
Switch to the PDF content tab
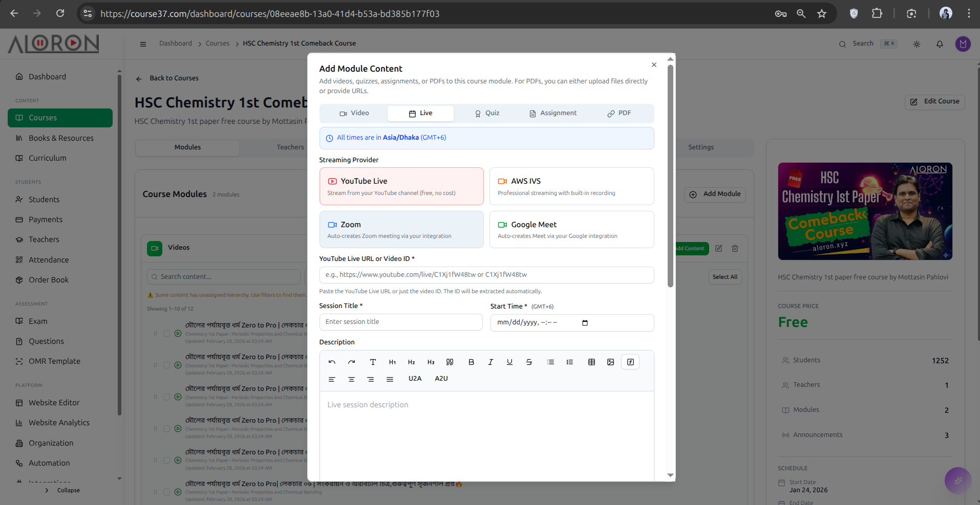click(619, 113)
